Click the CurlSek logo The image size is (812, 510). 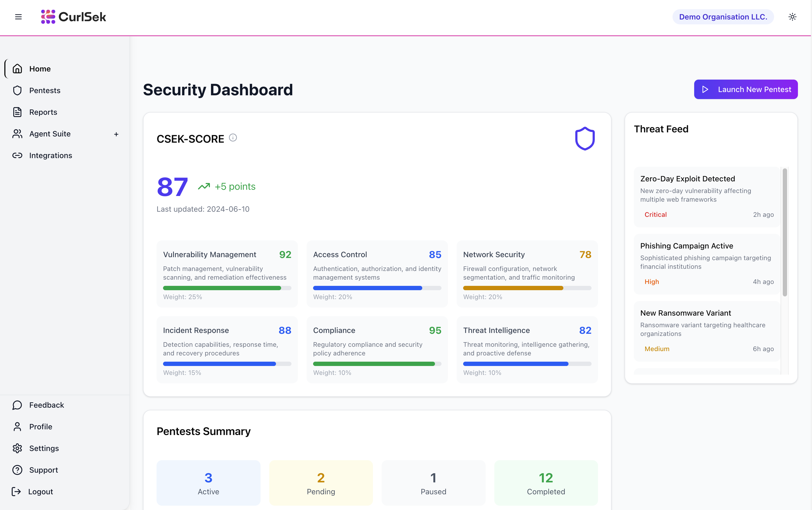[73, 17]
